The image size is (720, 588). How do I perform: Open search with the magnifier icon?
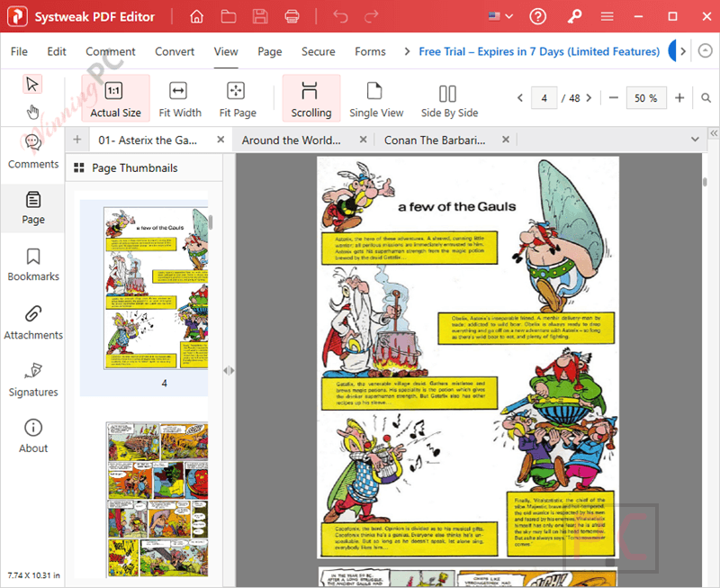(706, 98)
